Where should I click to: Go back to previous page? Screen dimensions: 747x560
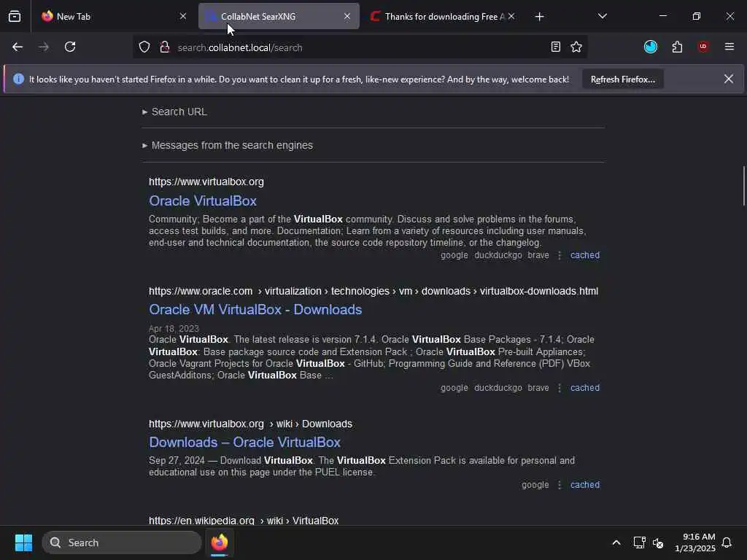coord(18,47)
